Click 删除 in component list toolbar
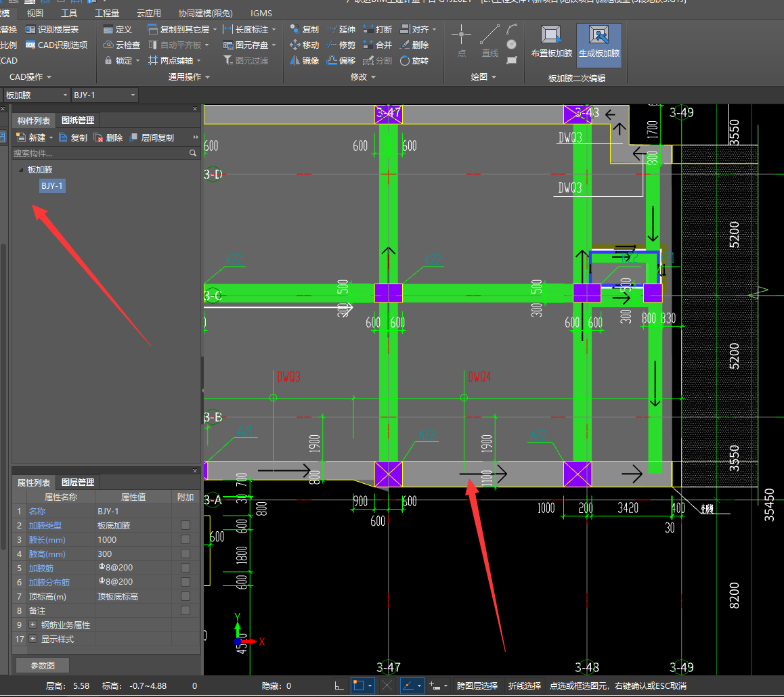This screenshot has width=784, height=697. (x=108, y=137)
